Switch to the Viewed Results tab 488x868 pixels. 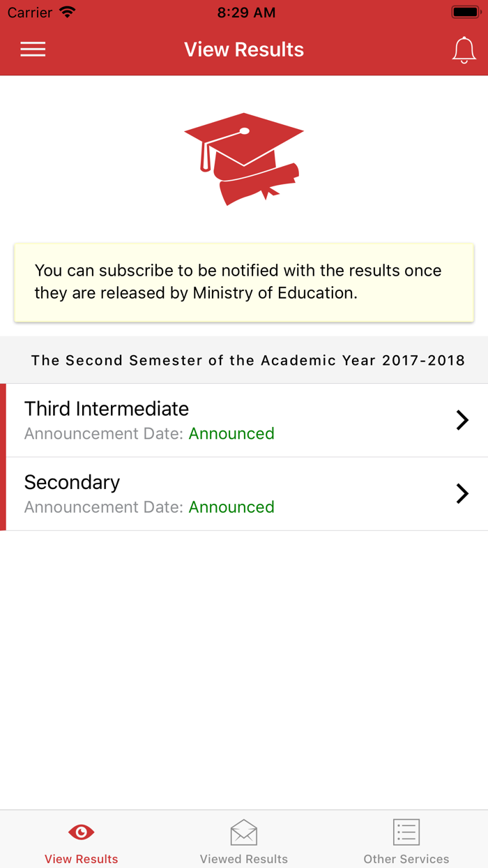(x=243, y=839)
